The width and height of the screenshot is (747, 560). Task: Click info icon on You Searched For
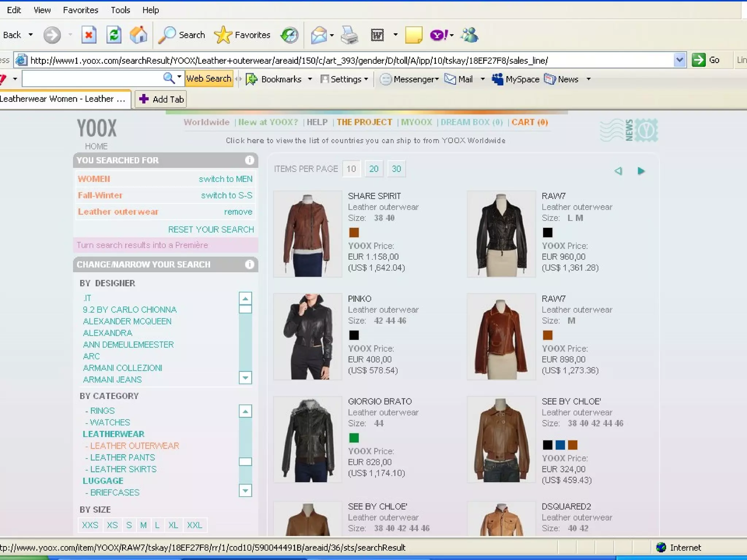pos(249,160)
